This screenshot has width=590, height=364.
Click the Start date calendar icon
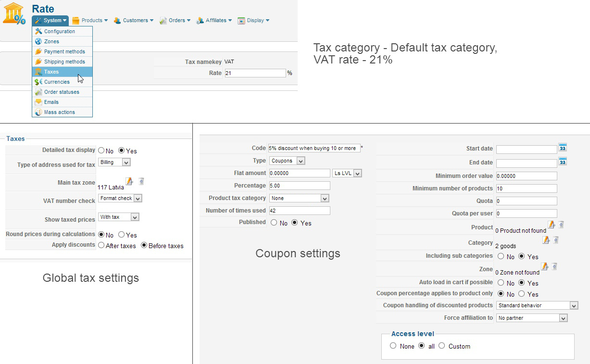(563, 148)
